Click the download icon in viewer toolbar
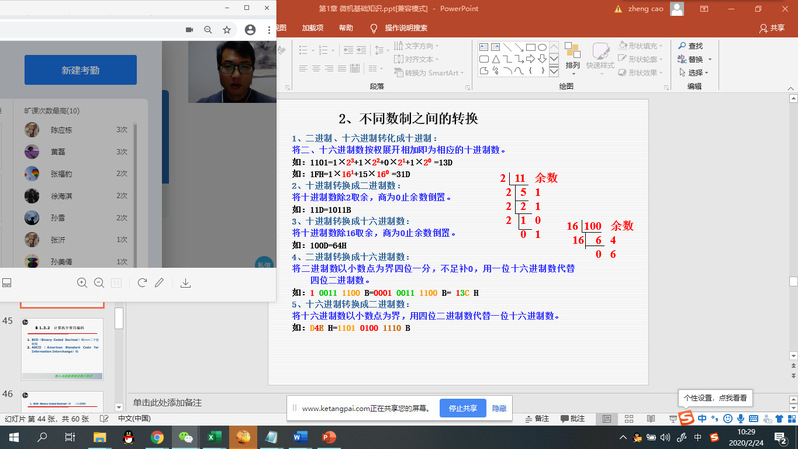Image resolution: width=798 pixels, height=449 pixels. (186, 283)
